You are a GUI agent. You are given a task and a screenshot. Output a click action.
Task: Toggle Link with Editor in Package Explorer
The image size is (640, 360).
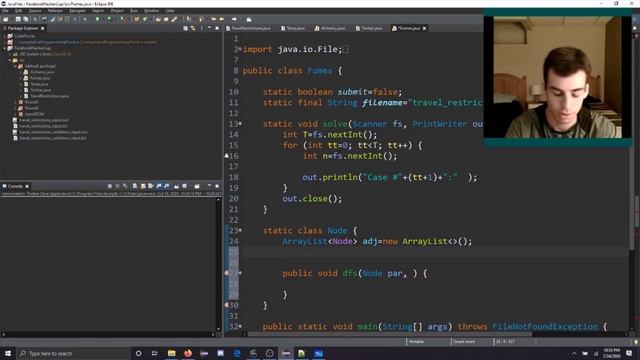193,28
